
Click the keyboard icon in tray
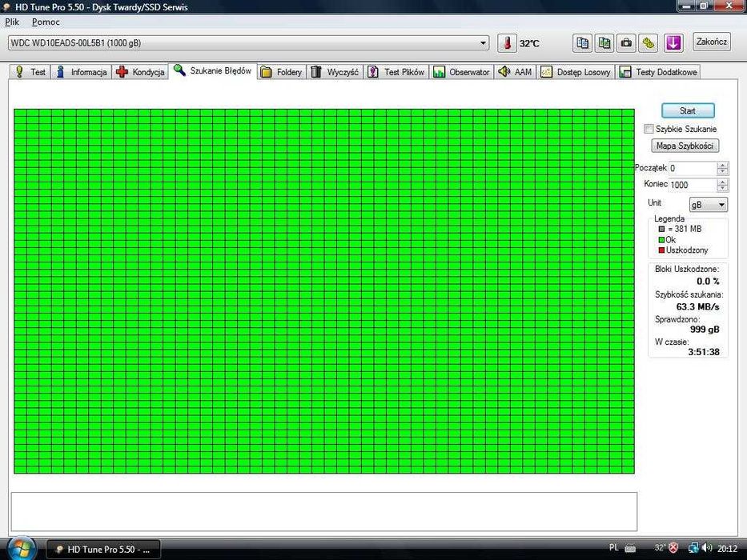click(x=630, y=549)
